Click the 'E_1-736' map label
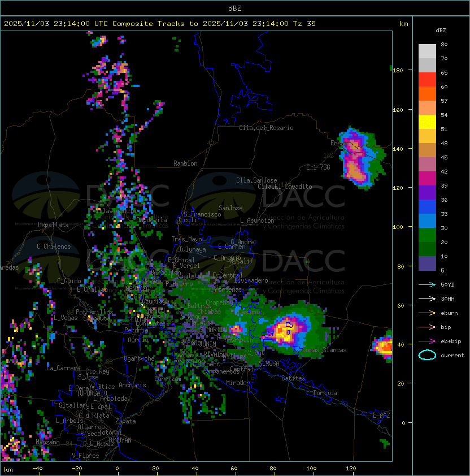 pos(318,167)
